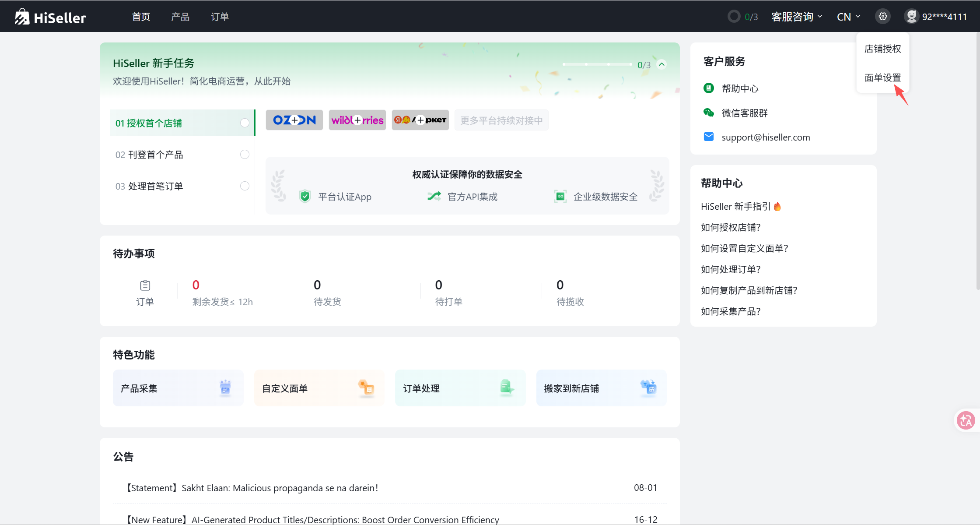Click the floating translate icon
The width and height of the screenshot is (980, 525).
click(x=966, y=421)
